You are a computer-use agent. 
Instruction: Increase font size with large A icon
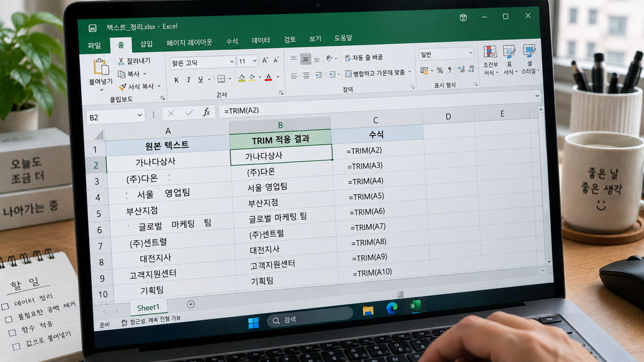coord(265,61)
